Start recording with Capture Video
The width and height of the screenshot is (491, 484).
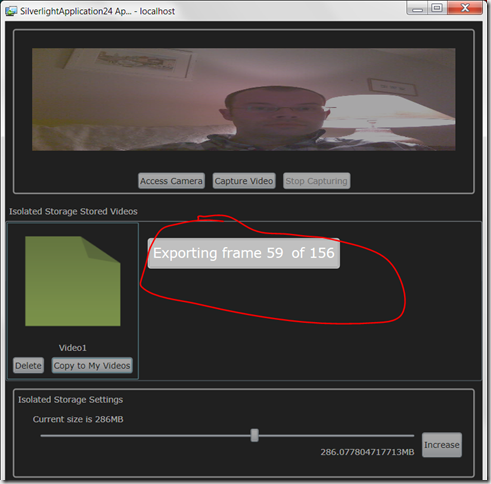click(x=244, y=181)
